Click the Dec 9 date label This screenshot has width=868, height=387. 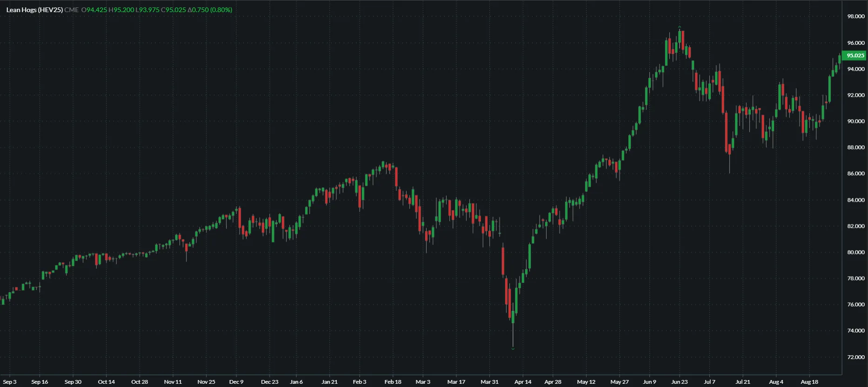[x=236, y=382]
